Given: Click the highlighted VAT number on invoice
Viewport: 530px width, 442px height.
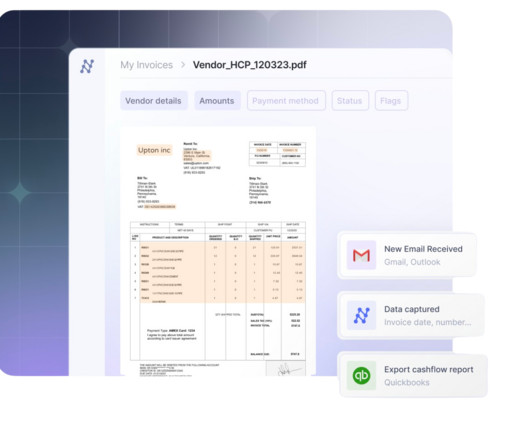Looking at the screenshot, I should (x=160, y=206).
